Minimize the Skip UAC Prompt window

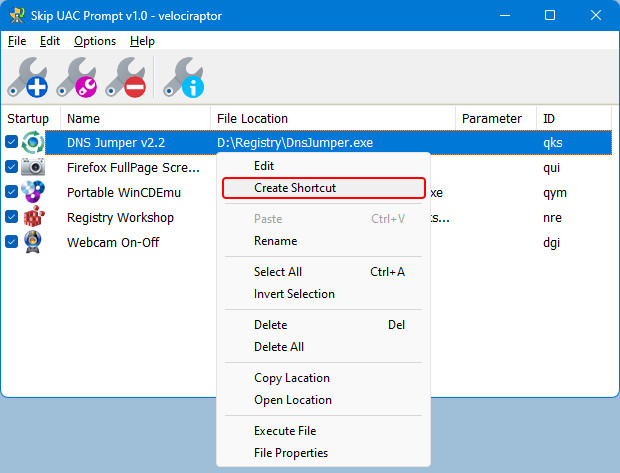[x=505, y=15]
